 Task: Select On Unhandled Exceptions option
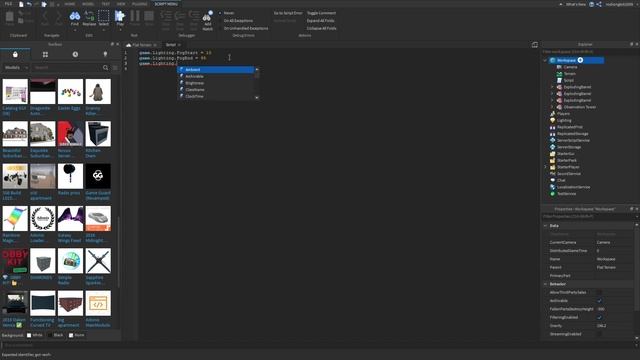[244, 29]
